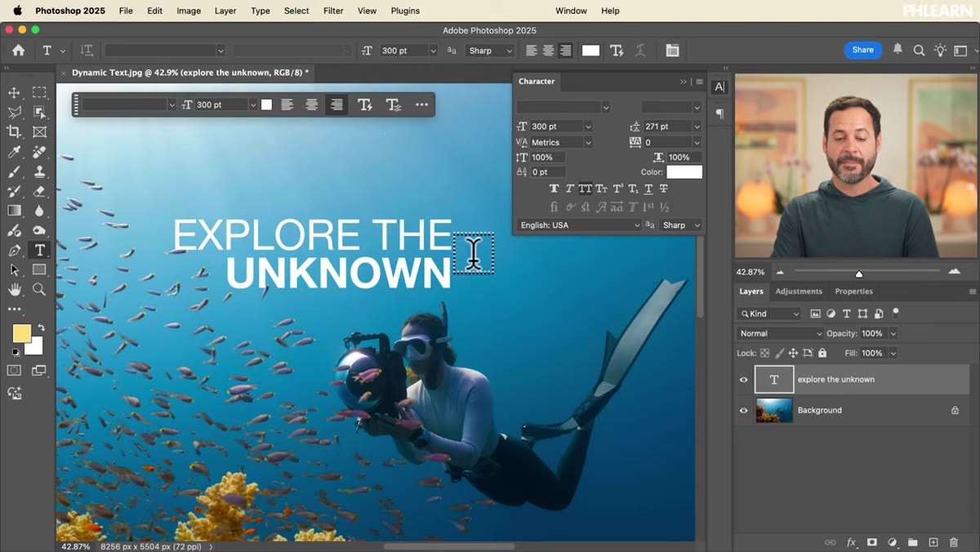The height and width of the screenshot is (552, 980).
Task: Select the Blur tool
Action: (x=39, y=211)
